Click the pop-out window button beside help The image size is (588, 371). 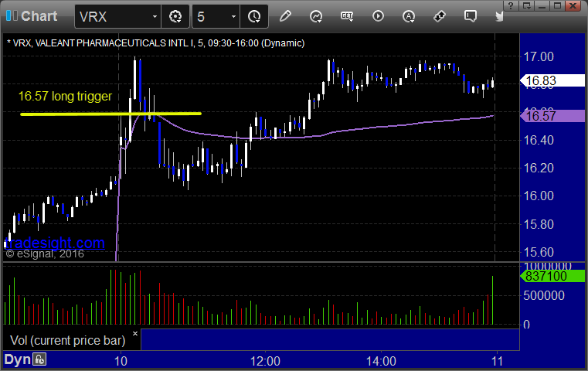(x=526, y=5)
